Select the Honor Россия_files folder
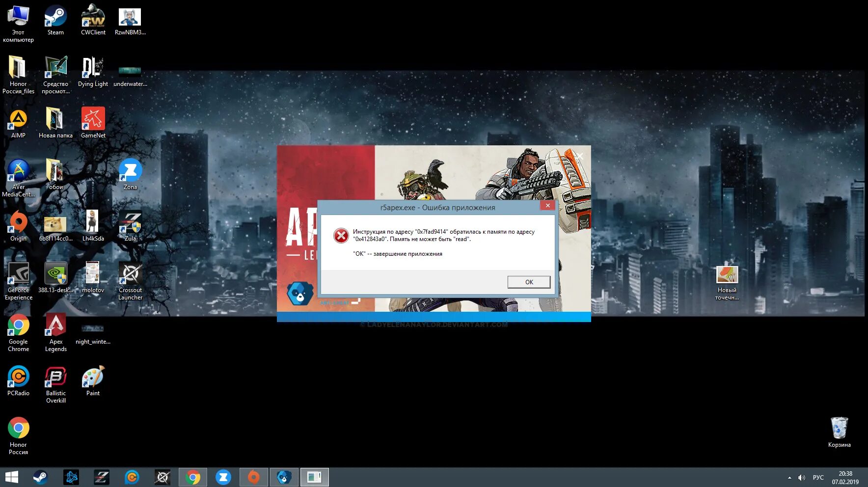The width and height of the screenshot is (868, 487). [x=18, y=75]
